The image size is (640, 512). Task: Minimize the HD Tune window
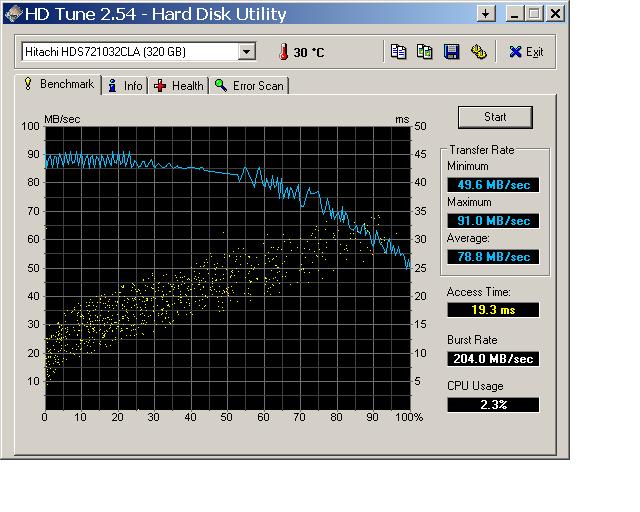514,14
